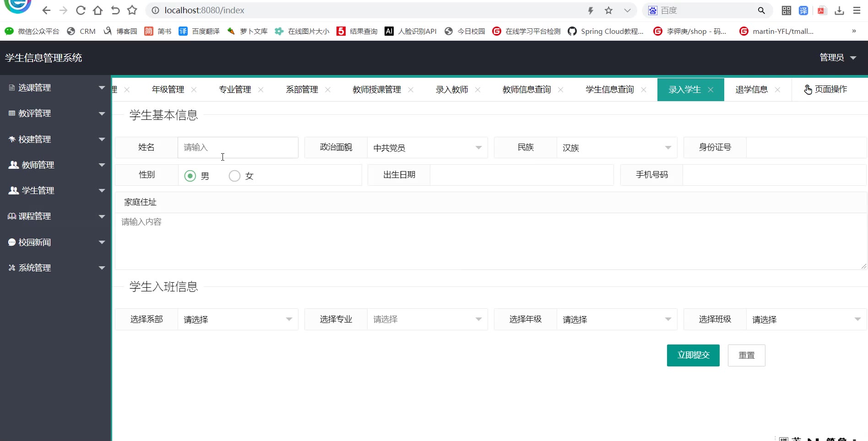The height and width of the screenshot is (441, 868).
Task: Close the 专业管理 tab
Action: pos(261,90)
